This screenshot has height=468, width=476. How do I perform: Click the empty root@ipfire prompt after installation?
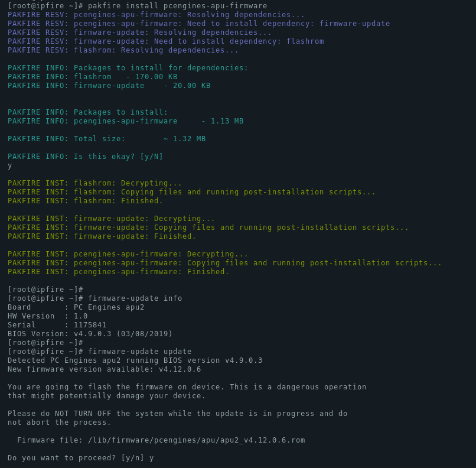point(45,290)
